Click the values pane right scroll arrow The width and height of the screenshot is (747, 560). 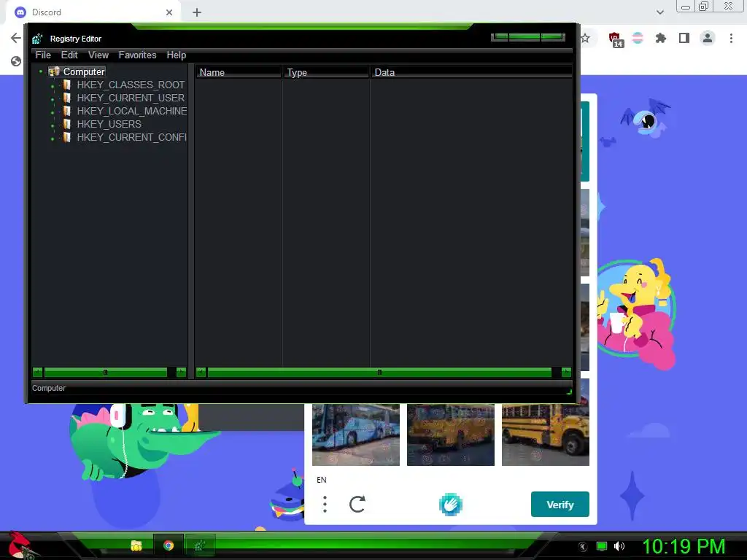(566, 373)
